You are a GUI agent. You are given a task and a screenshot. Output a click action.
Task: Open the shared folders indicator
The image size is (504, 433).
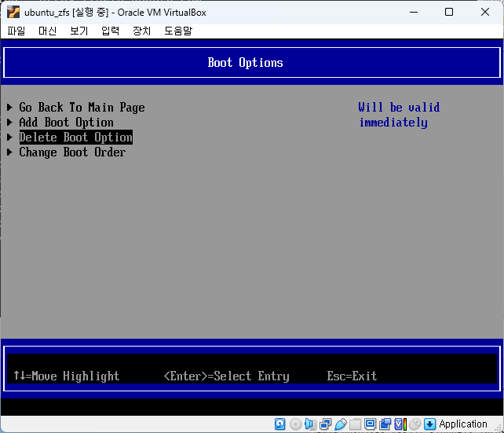[355, 424]
